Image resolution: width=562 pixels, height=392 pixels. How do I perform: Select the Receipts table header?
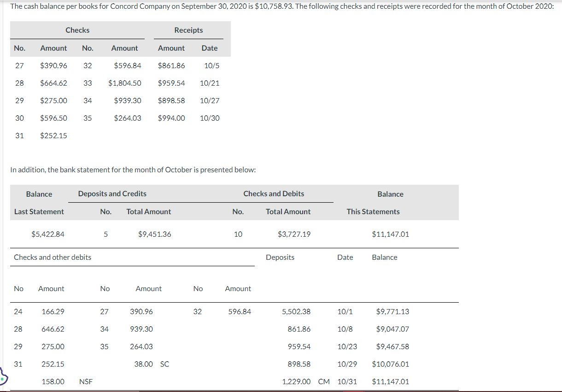pyautogui.click(x=188, y=30)
